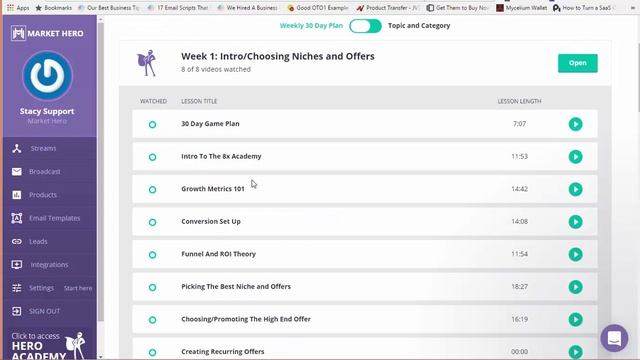Toggle watched circle for Creating Recurring Offers
This screenshot has width=640, height=360.
coord(152,352)
